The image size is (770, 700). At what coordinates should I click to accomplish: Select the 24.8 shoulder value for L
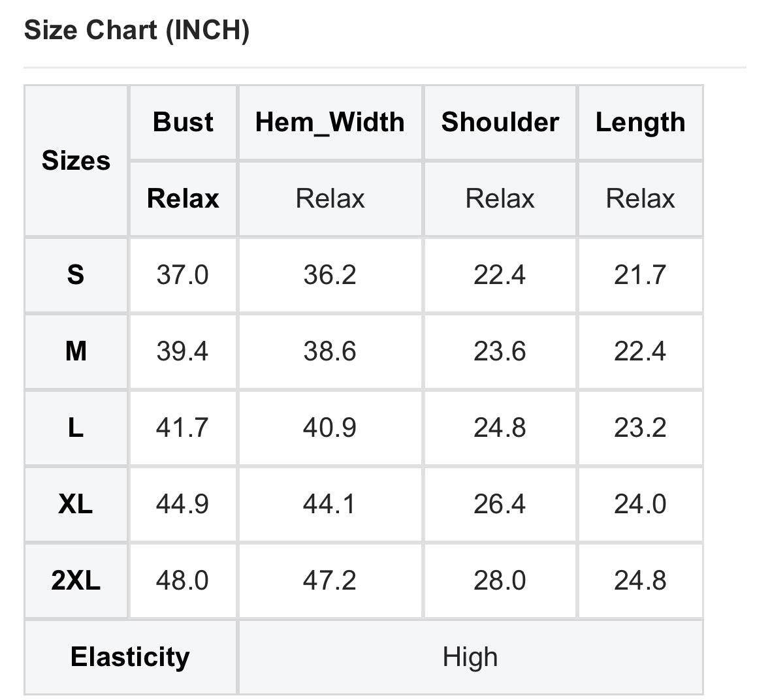point(500,428)
